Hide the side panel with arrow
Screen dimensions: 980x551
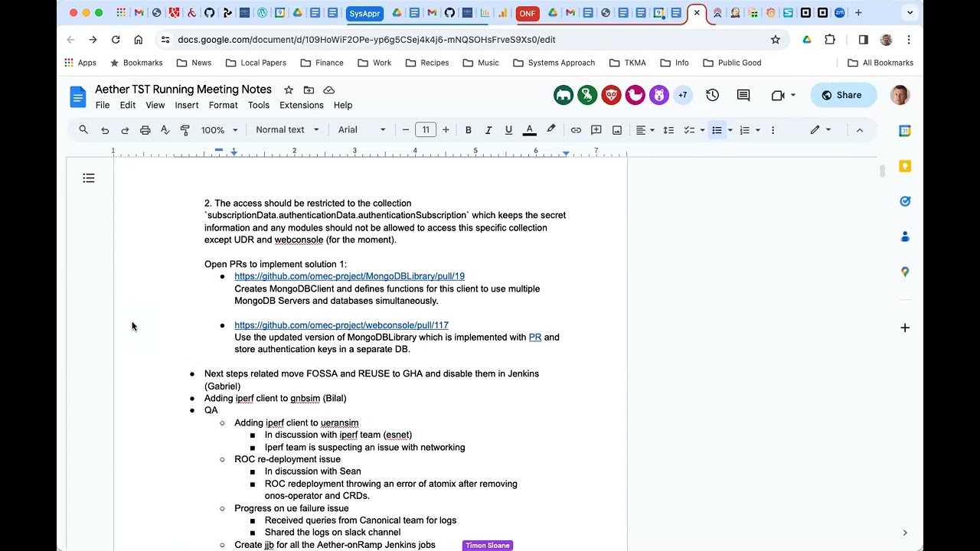tap(905, 533)
